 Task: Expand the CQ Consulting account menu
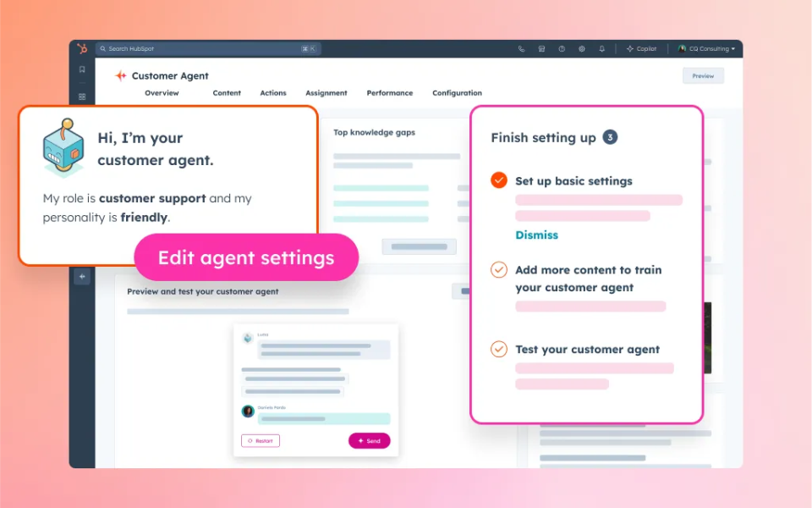tap(706, 49)
